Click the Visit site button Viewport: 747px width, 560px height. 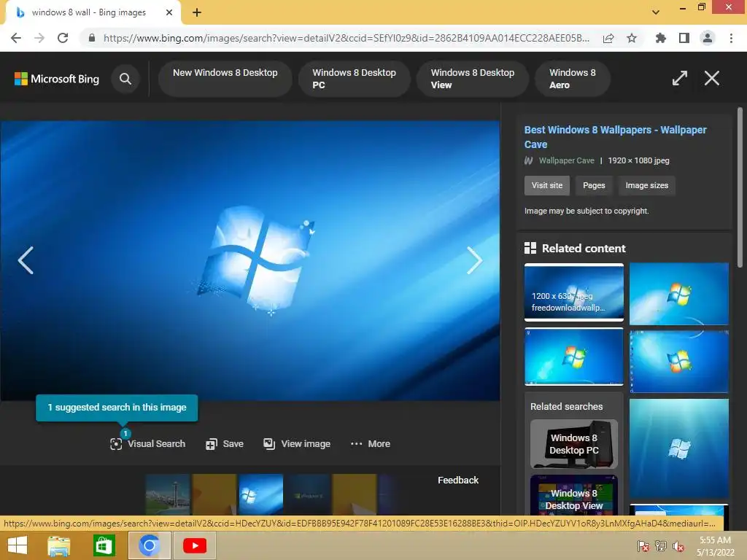(547, 185)
